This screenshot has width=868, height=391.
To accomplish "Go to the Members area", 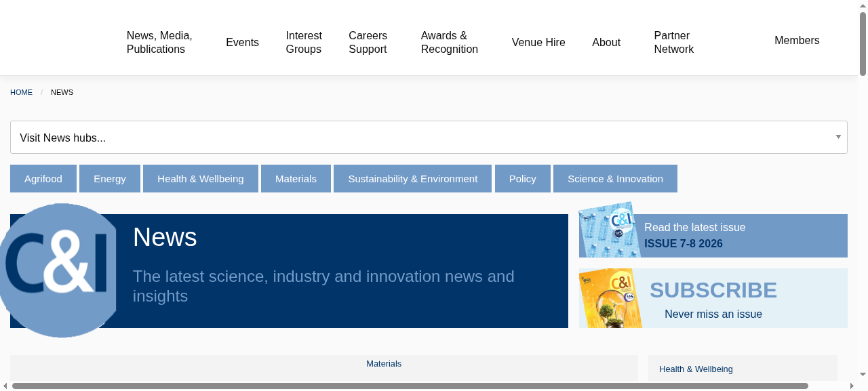I will point(797,41).
